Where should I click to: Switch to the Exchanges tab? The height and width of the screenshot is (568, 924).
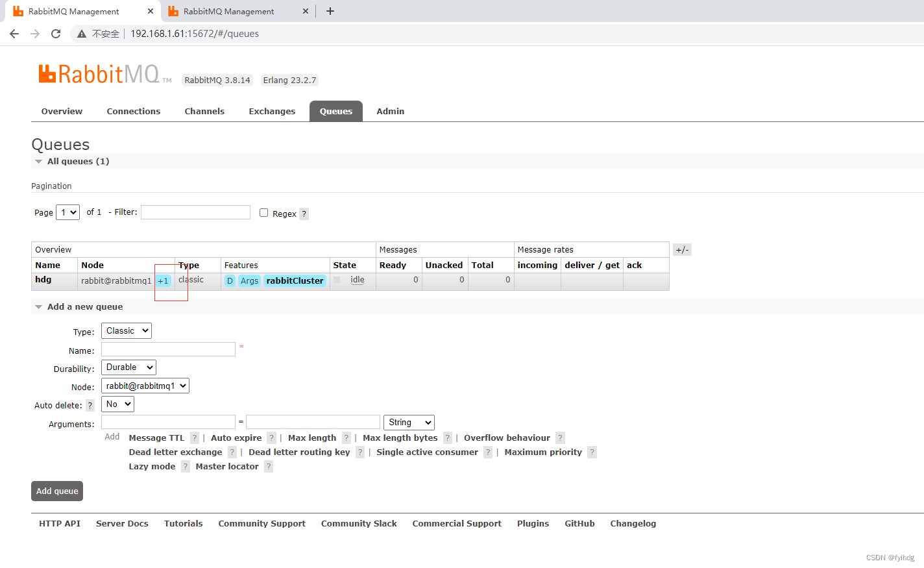(272, 112)
